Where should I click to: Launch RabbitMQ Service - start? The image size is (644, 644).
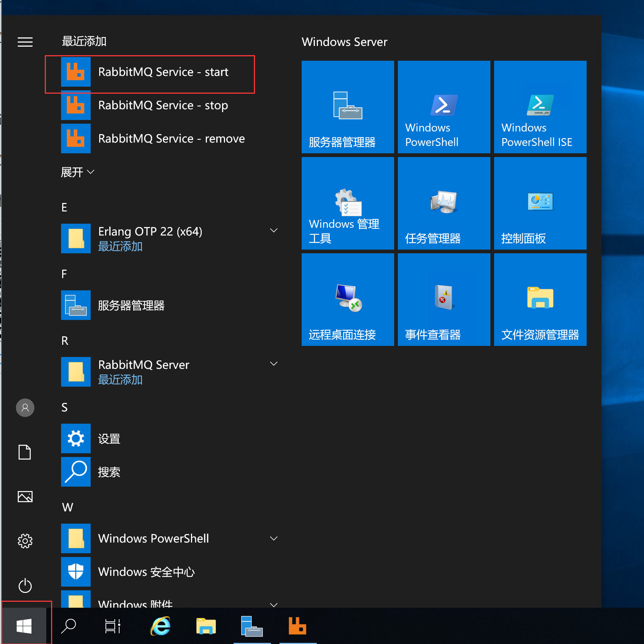(163, 72)
